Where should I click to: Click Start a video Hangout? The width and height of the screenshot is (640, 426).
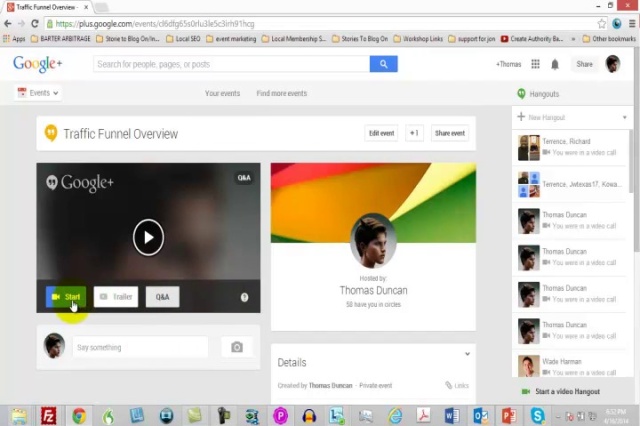point(561,391)
